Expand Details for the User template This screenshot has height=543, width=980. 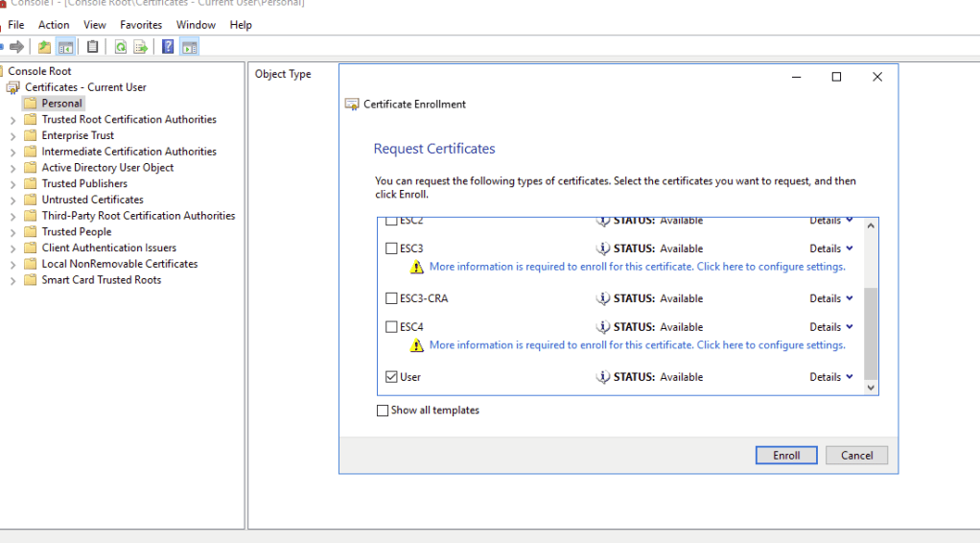point(830,377)
